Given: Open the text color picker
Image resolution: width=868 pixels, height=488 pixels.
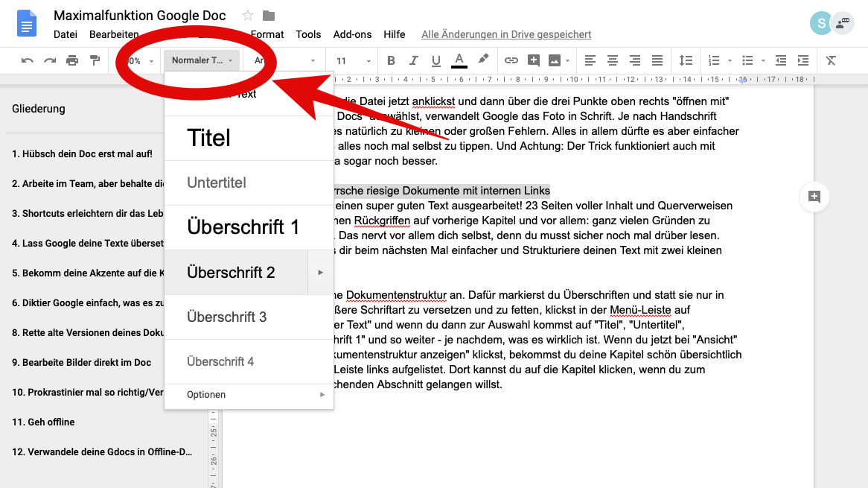Looking at the screenshot, I should click(459, 60).
